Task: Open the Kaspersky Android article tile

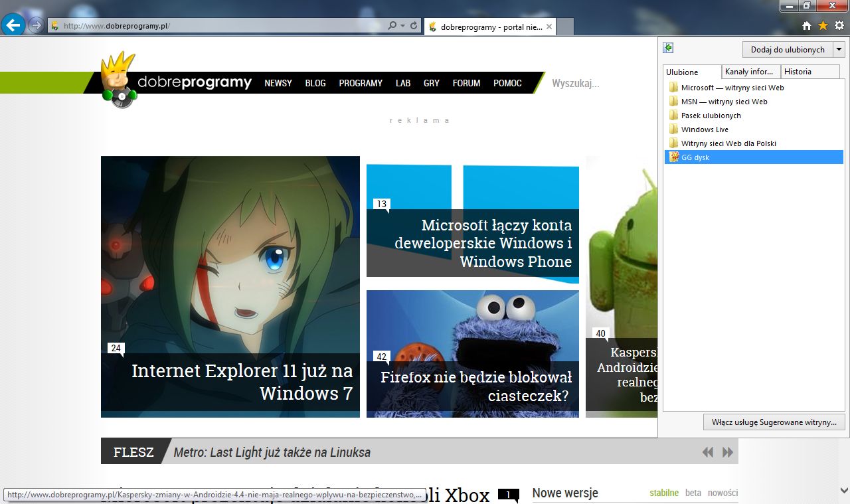Action: pos(622,287)
